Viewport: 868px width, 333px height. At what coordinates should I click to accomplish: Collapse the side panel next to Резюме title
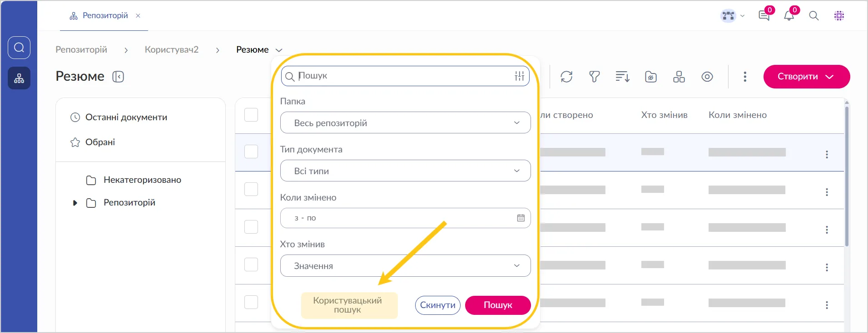coord(118,77)
